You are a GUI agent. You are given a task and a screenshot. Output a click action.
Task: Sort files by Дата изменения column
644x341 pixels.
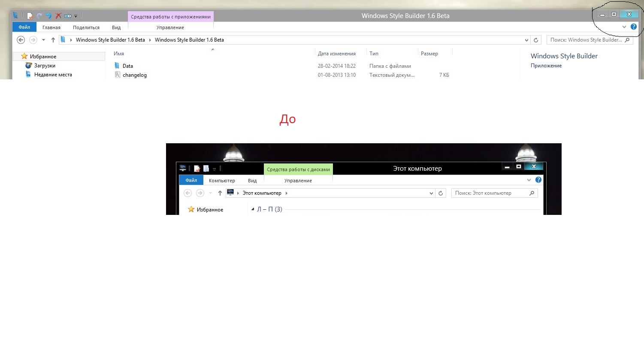[336, 54]
